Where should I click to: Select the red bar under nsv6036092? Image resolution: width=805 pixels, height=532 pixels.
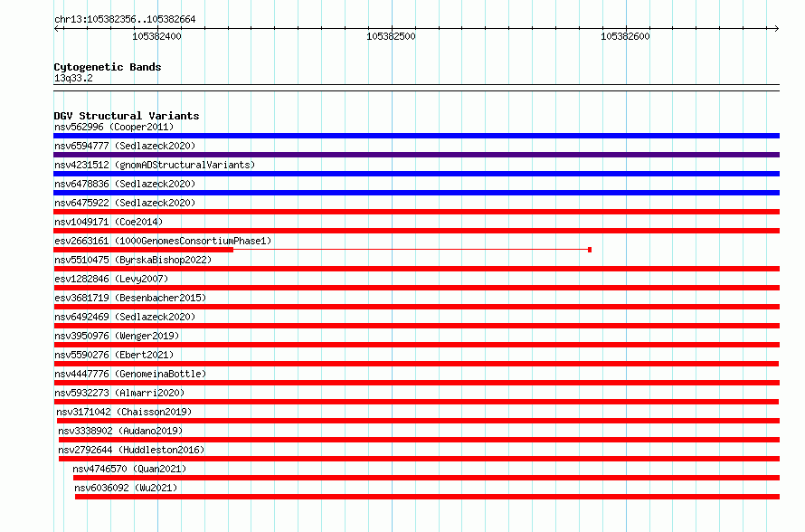click(x=427, y=497)
